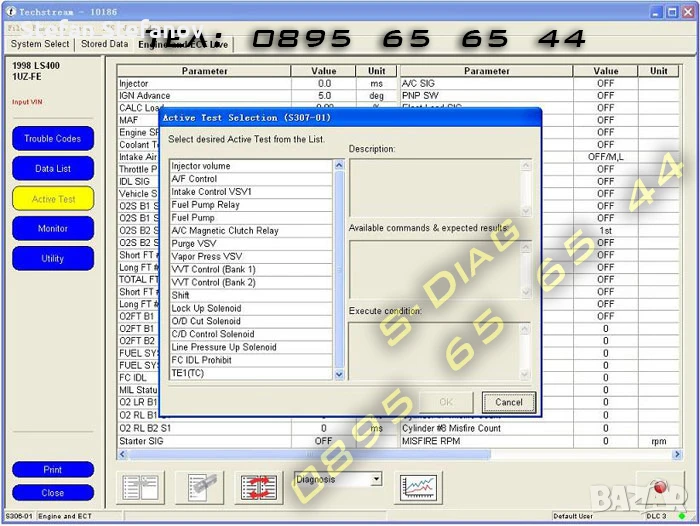Open Trouble Codes from the sidebar
Screen dimensions: 700x526
53,138
